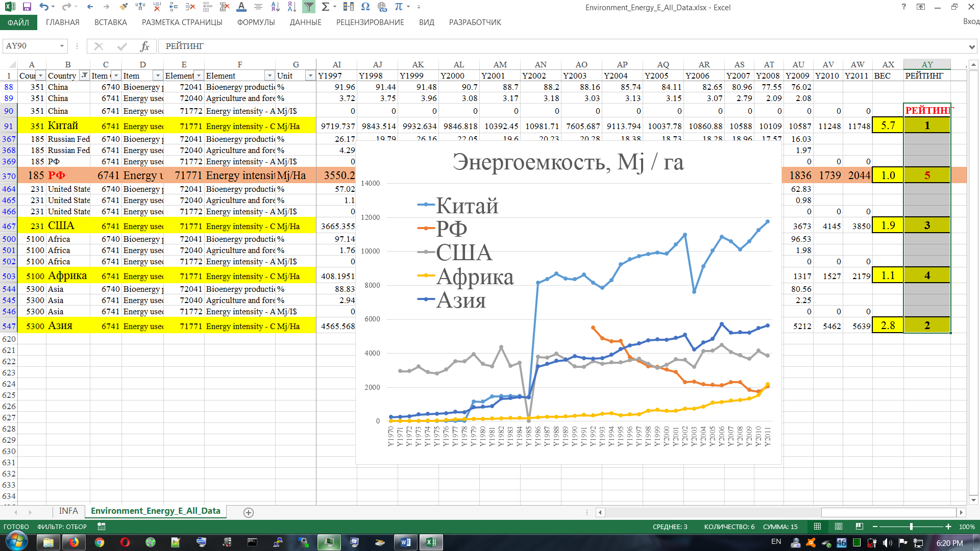Switch to Page Break Preview in status bar
Image resolution: width=980 pixels, height=551 pixels.
click(860, 527)
